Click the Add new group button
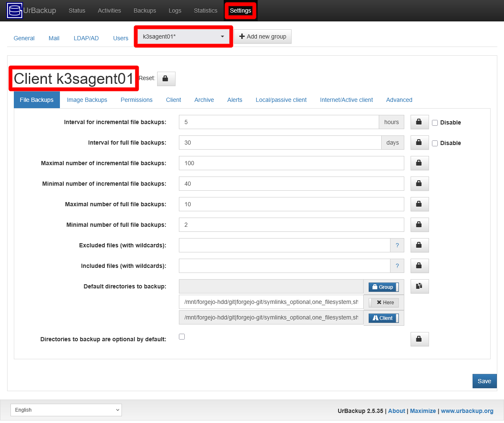The width and height of the screenshot is (504, 423). (262, 36)
